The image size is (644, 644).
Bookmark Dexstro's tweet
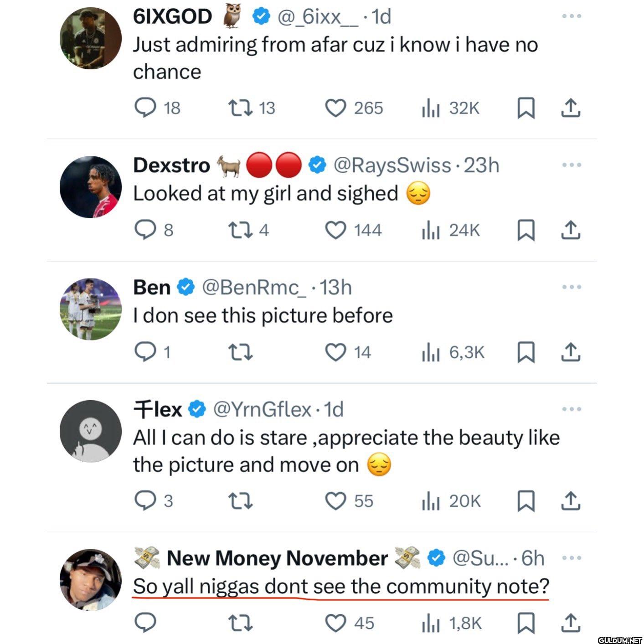click(526, 230)
